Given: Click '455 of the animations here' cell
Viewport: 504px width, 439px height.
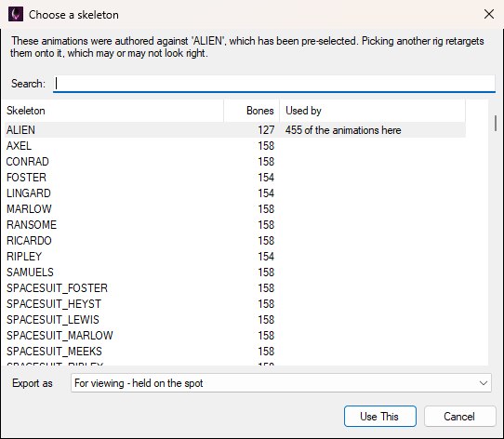Looking at the screenshot, I should pyautogui.click(x=343, y=130).
